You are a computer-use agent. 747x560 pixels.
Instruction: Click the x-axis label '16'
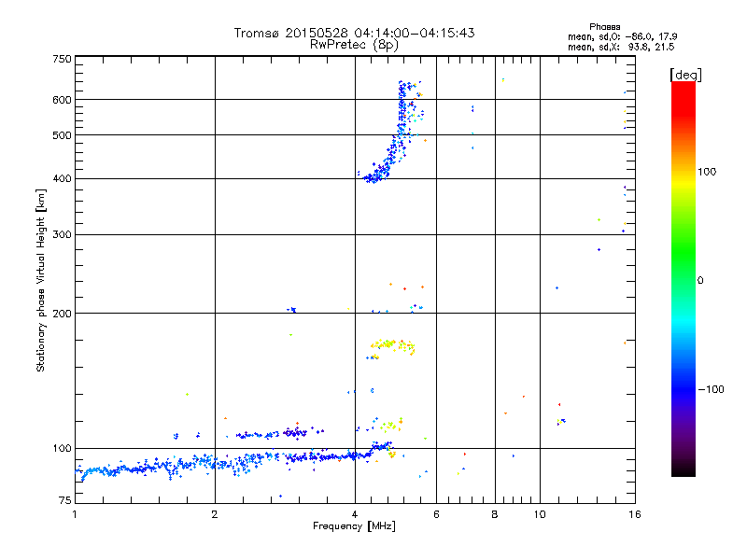click(635, 514)
